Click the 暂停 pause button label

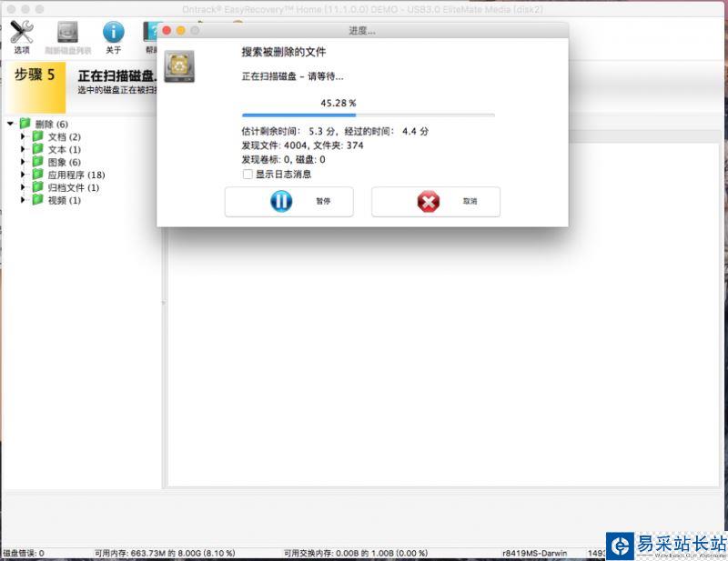323,201
